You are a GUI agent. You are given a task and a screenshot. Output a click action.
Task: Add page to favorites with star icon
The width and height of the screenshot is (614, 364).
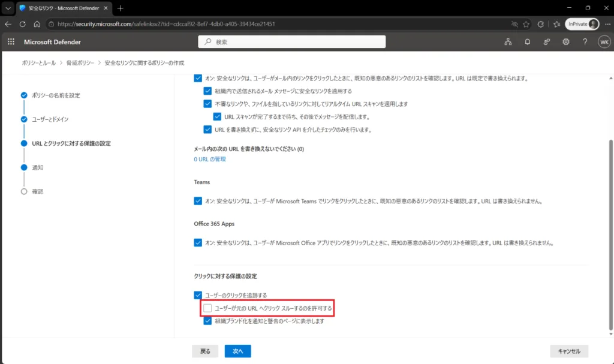(526, 24)
